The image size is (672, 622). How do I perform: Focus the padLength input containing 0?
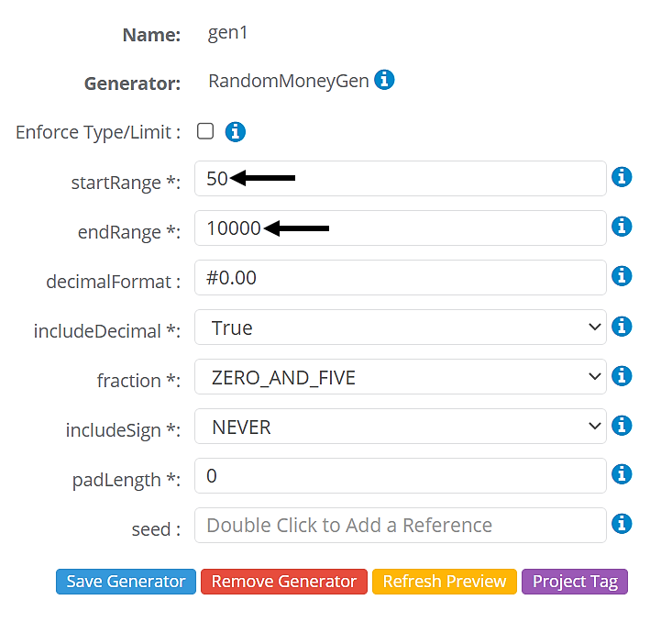pos(401,476)
